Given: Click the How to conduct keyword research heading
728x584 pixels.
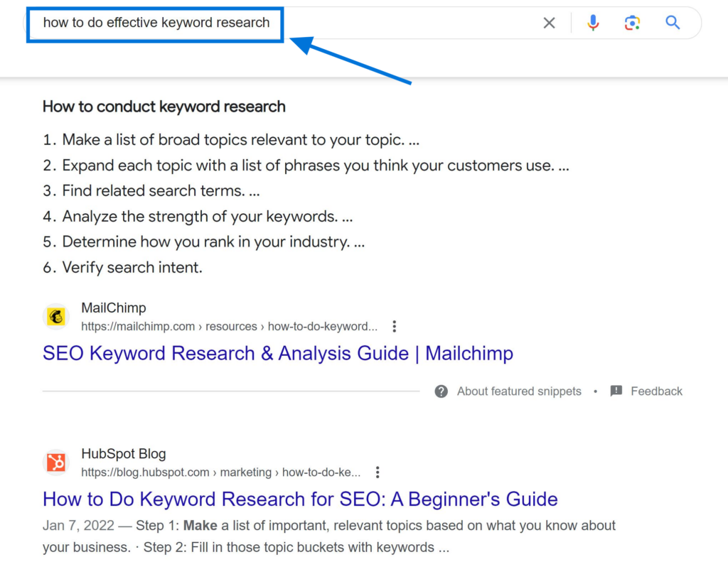Looking at the screenshot, I should (164, 107).
